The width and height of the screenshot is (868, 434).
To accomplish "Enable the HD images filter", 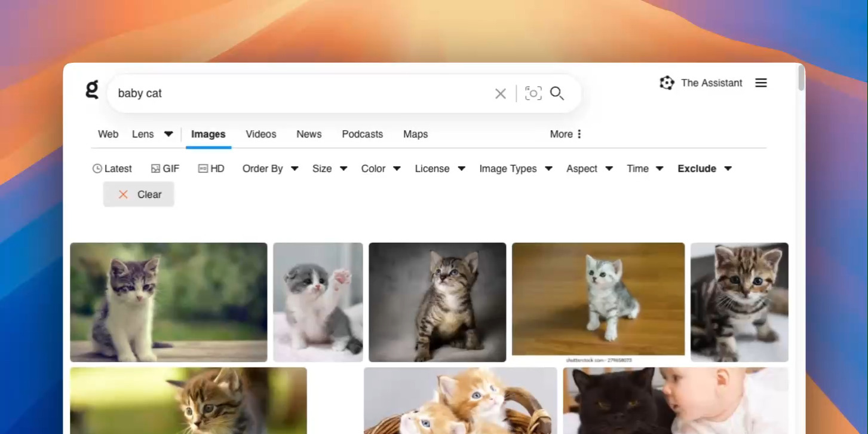I will [211, 168].
